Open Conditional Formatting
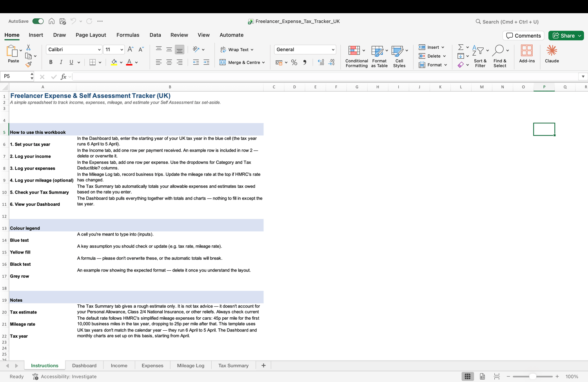The width and height of the screenshot is (588, 382). 356,56
